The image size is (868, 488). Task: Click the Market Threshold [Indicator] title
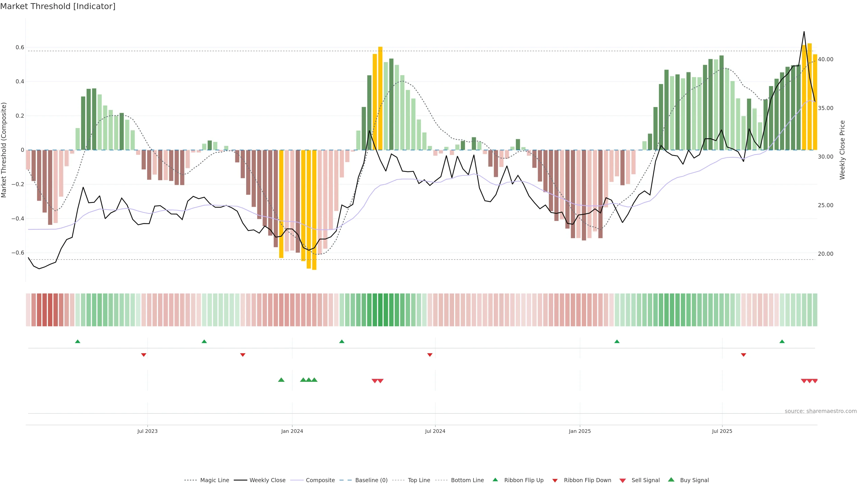(x=58, y=6)
